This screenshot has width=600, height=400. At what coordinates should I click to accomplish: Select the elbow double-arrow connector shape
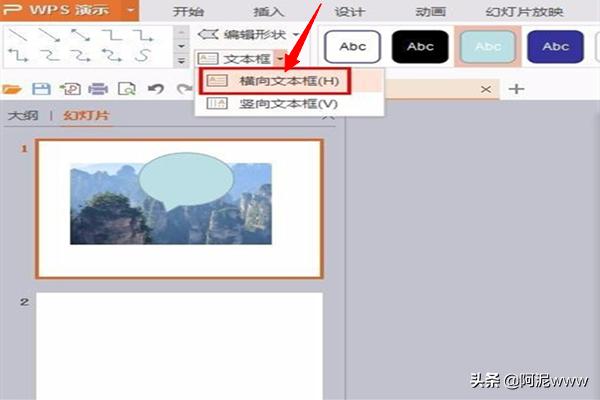point(18,56)
